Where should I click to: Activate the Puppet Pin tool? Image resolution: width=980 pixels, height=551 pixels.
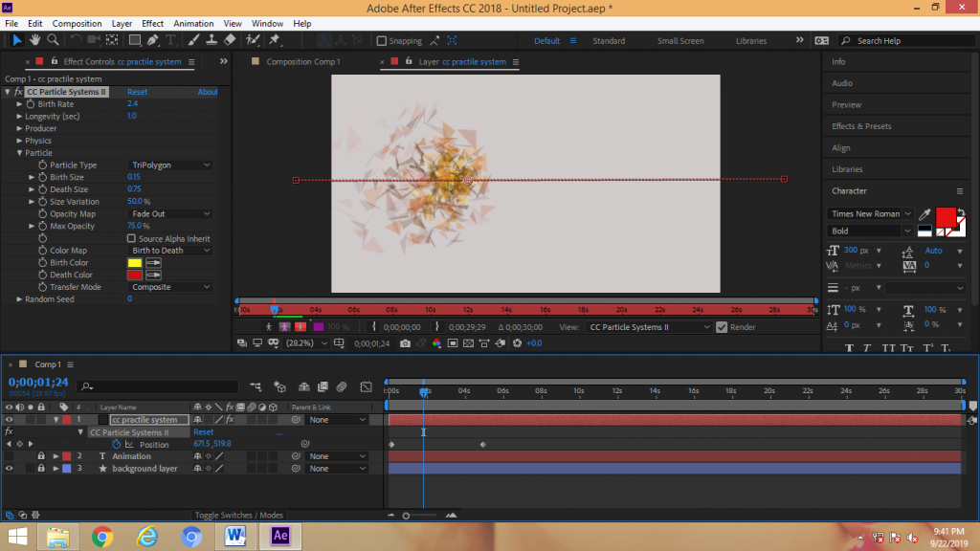pos(275,40)
